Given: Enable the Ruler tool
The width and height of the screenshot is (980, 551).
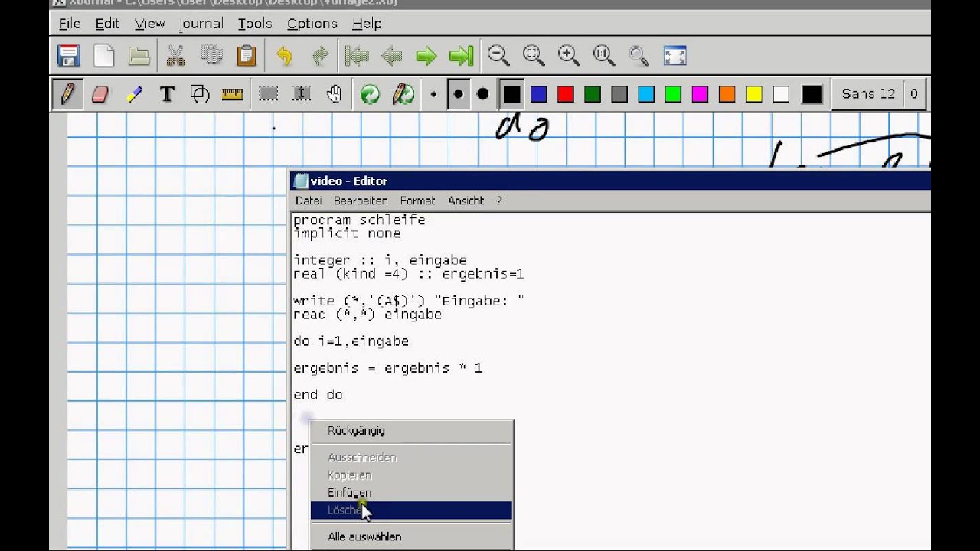Looking at the screenshot, I should [233, 94].
